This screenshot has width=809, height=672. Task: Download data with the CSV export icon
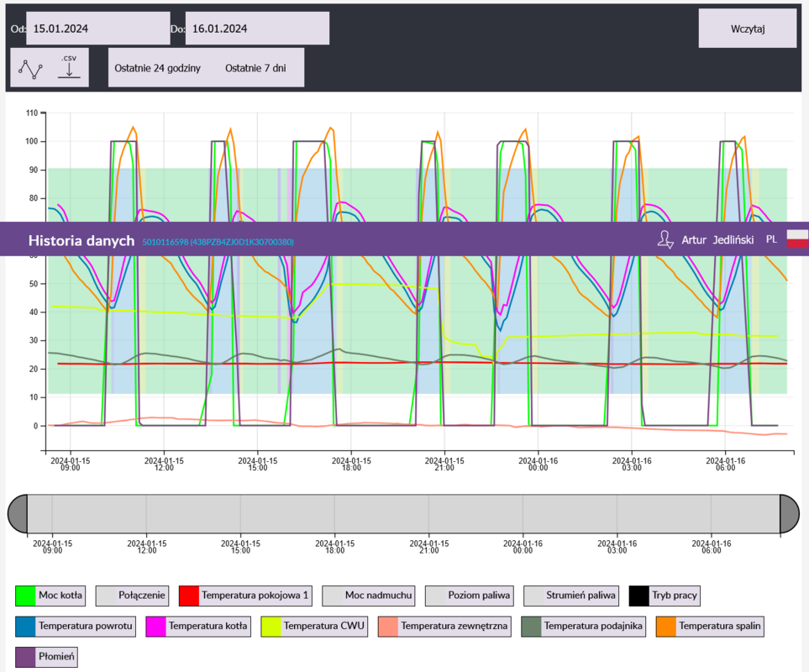69,69
